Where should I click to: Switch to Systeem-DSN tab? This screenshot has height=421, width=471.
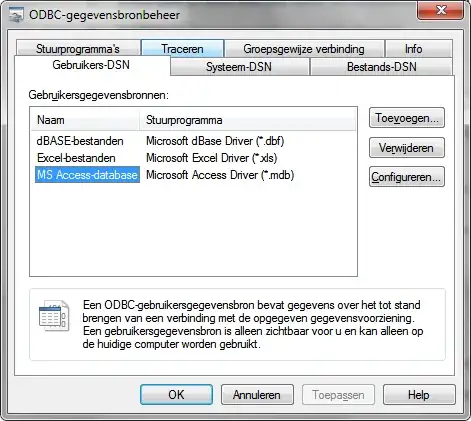(x=240, y=67)
